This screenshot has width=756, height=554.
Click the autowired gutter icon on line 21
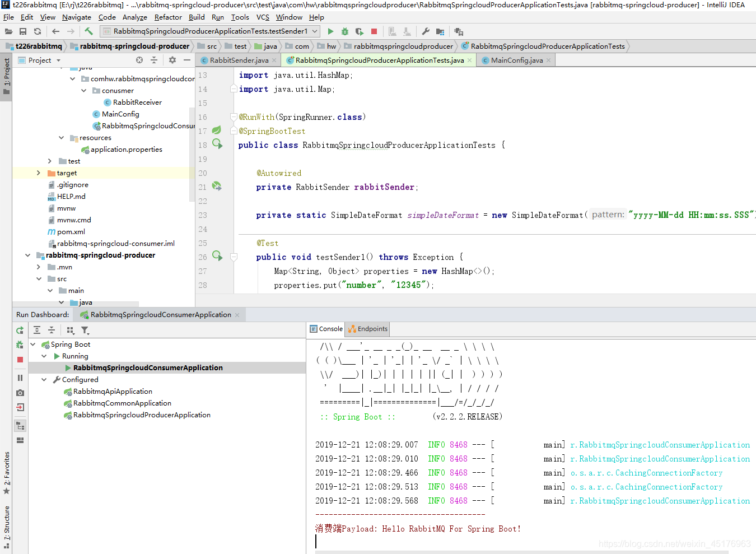pos(217,186)
